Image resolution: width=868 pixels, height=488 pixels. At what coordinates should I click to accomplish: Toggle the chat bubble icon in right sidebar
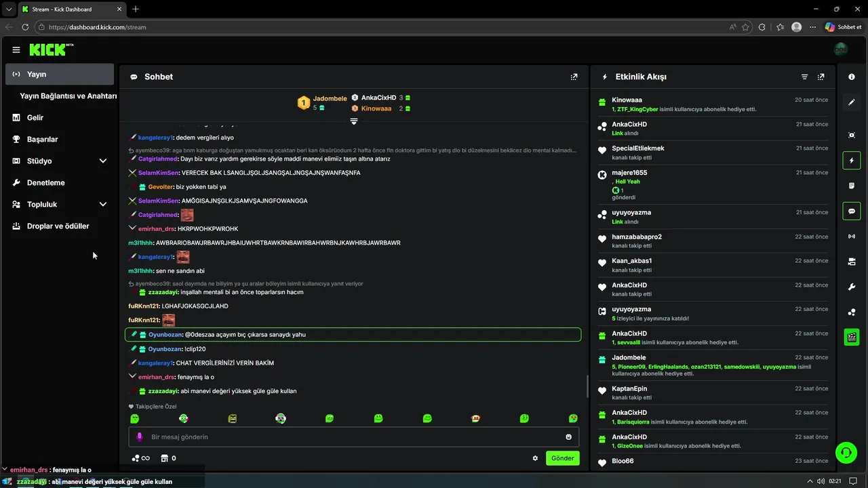coord(852,211)
